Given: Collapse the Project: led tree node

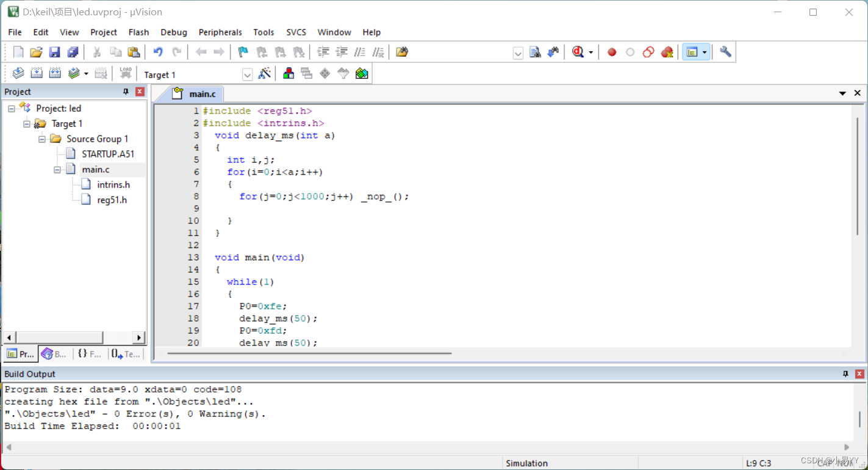Looking at the screenshot, I should tap(12, 109).
